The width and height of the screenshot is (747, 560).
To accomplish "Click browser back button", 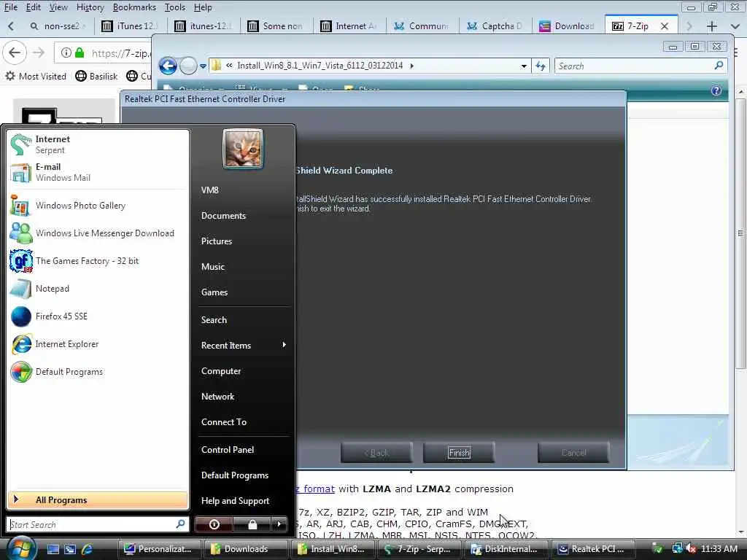I will click(x=15, y=52).
